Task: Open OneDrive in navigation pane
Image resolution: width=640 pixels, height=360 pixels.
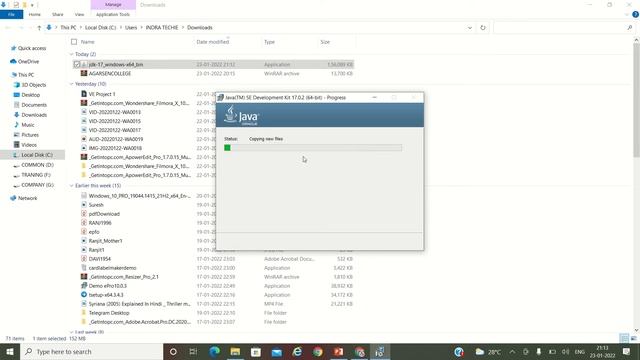Action: tap(28, 61)
